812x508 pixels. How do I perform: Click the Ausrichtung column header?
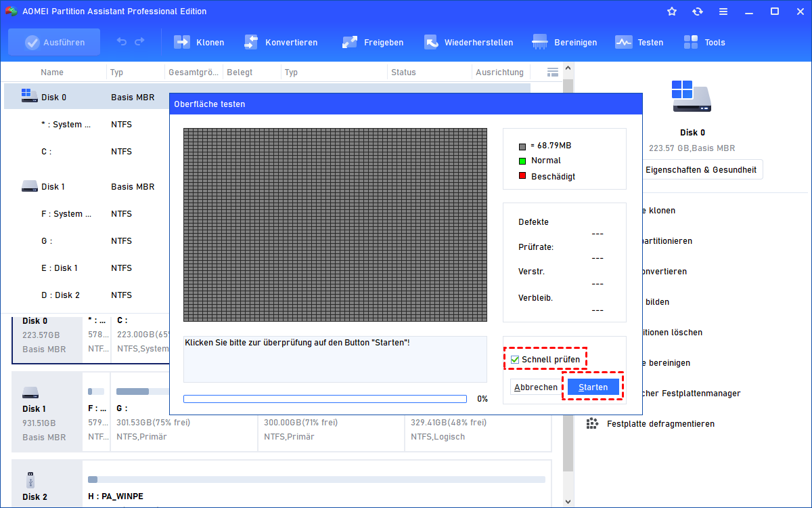[x=499, y=72]
